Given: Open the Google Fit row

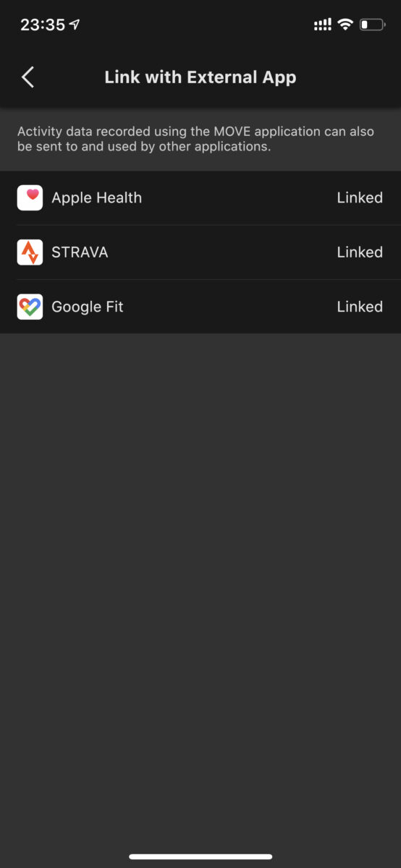Looking at the screenshot, I should point(200,307).
